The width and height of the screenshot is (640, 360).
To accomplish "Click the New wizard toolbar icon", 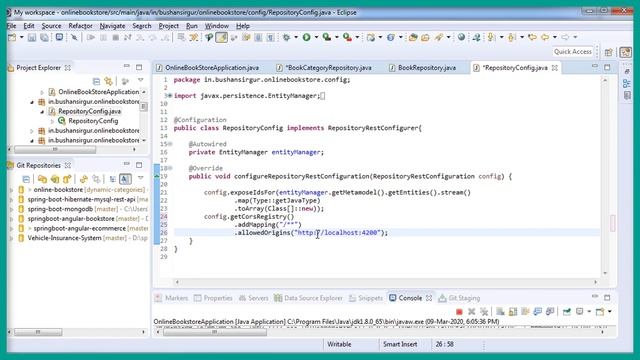I will [x=12, y=38].
